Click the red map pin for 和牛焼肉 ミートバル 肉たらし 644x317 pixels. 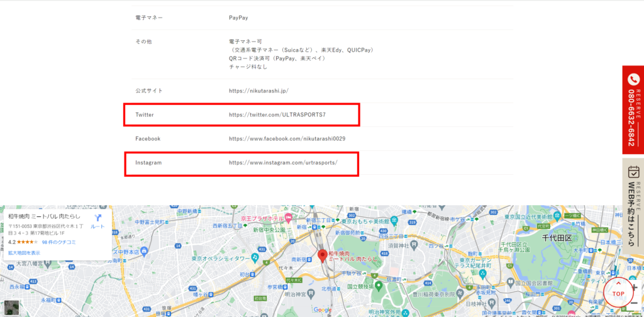click(322, 255)
